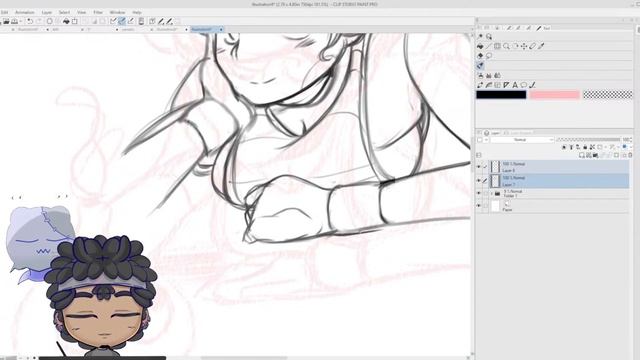Select the curve Figure tool icon
This screenshot has width=640, height=360.
pyautogui.click(x=489, y=85)
